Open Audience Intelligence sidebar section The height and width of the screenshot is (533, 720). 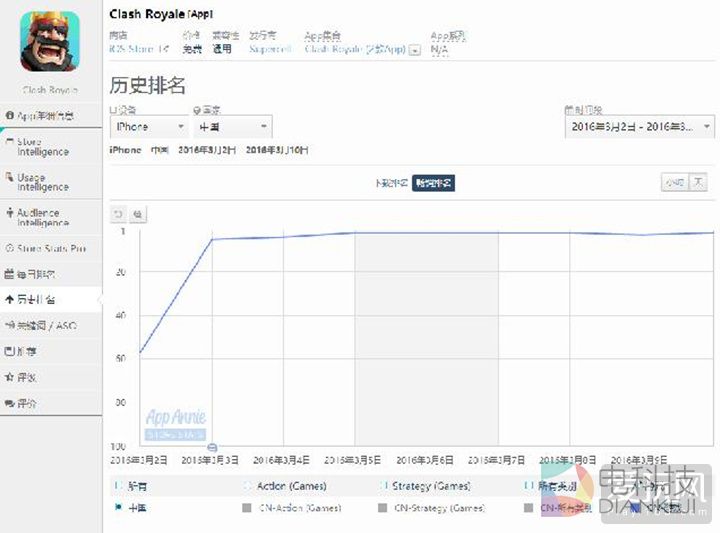coord(51,217)
